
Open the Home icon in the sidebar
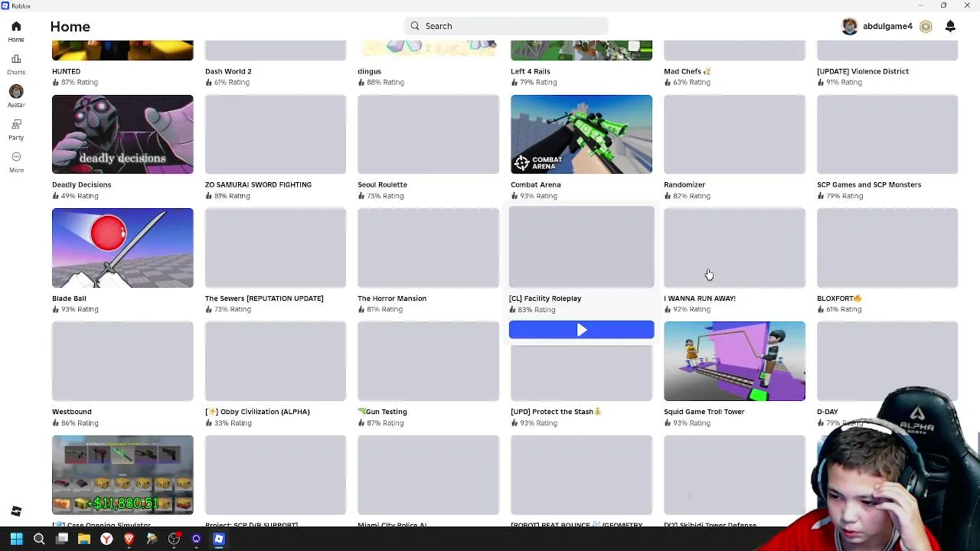tap(16, 26)
